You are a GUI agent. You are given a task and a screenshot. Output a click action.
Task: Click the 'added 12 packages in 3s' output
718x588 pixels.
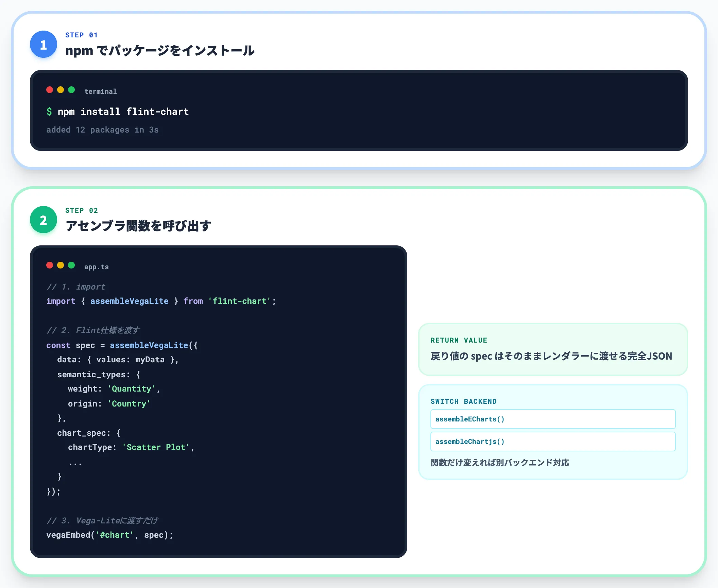click(x=102, y=130)
